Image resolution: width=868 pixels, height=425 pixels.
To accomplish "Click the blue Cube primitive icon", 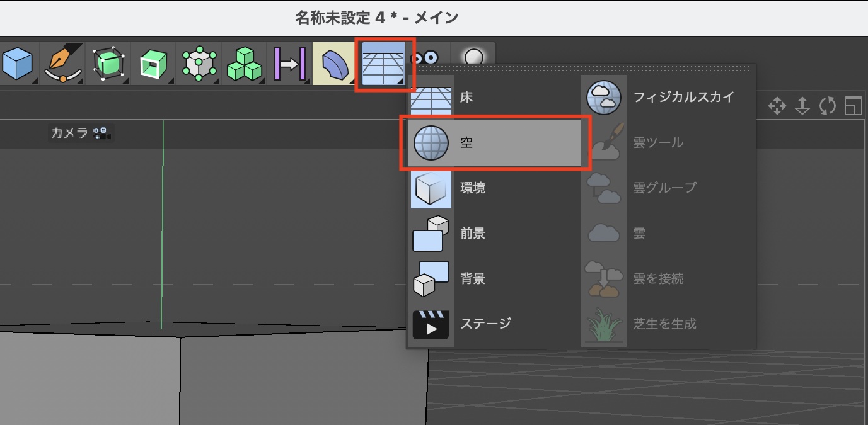I will point(16,64).
